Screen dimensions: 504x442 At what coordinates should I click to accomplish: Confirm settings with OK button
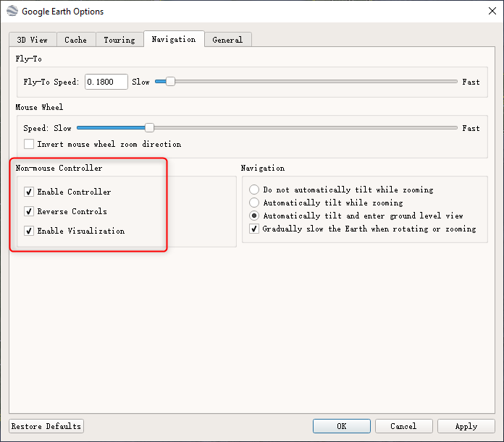coord(342,426)
